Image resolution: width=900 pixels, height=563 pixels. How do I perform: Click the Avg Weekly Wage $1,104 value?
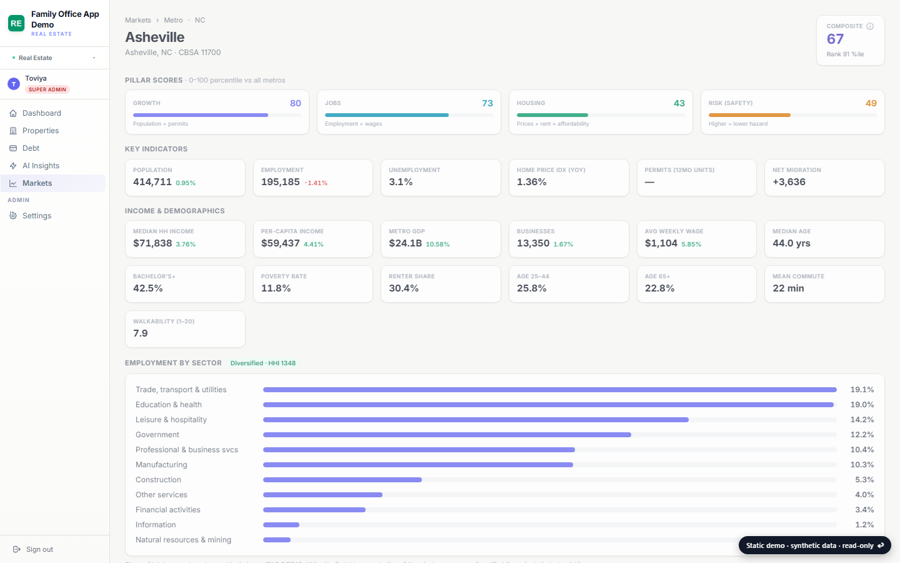tap(661, 243)
